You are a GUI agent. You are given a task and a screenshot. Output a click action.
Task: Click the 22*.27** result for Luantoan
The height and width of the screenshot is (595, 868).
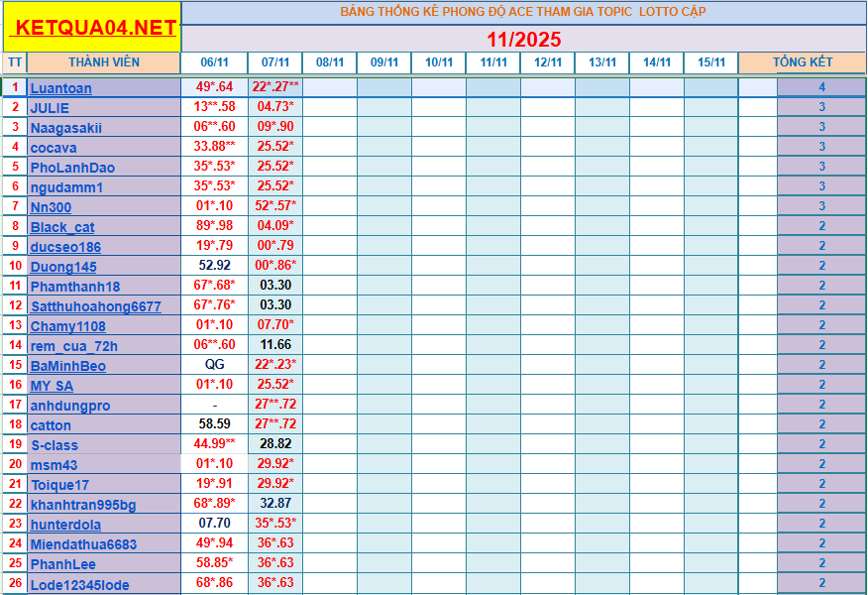pyautogui.click(x=273, y=88)
